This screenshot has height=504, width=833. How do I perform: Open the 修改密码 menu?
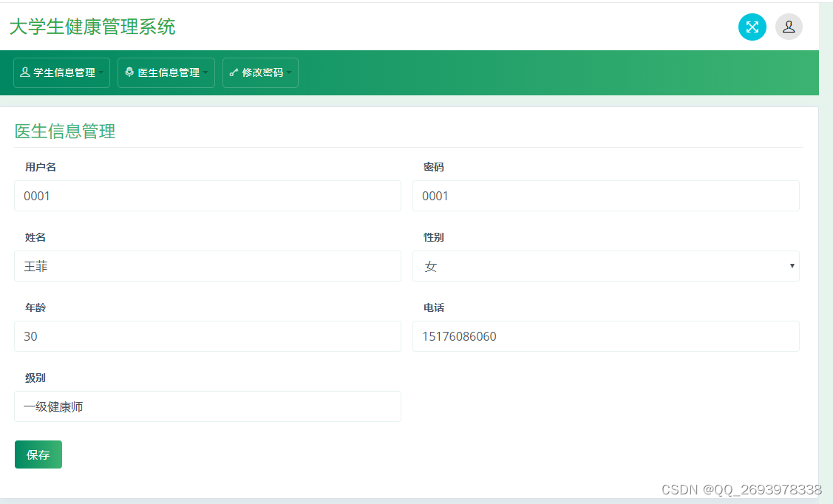260,72
